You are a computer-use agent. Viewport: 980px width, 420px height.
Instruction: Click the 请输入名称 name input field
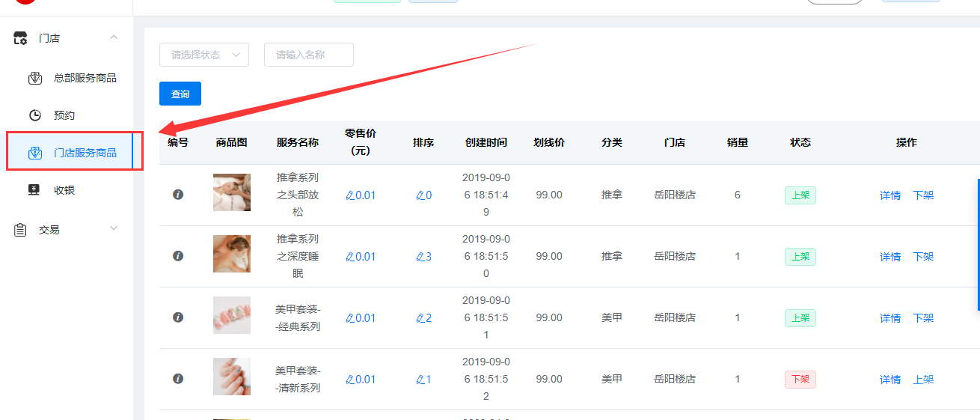(309, 55)
